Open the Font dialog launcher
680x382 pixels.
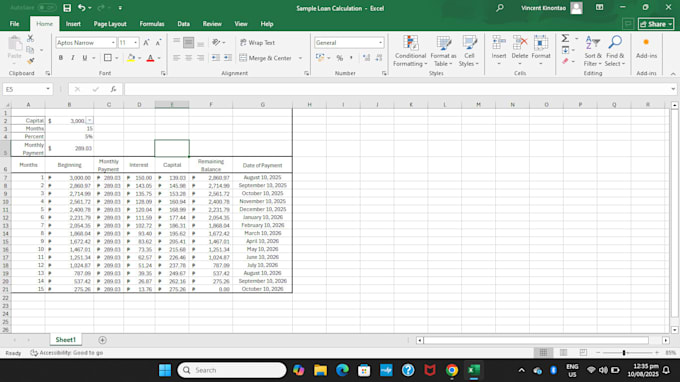[x=163, y=73]
